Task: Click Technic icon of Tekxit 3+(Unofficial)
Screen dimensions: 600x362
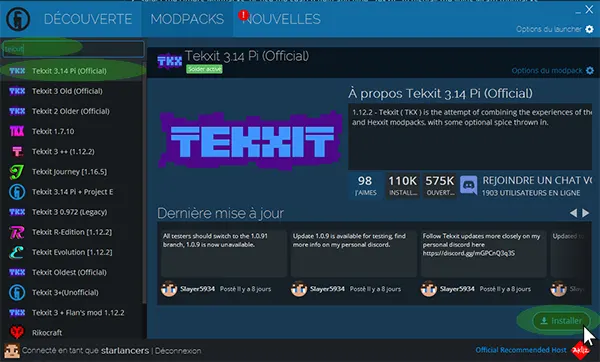Action: [17, 292]
